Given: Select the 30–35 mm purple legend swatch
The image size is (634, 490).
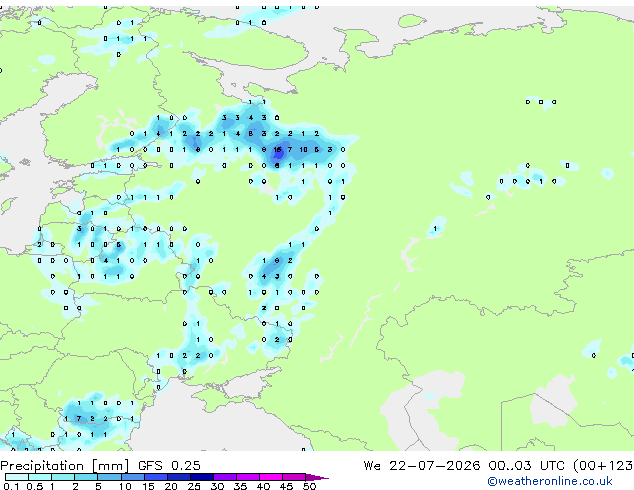Looking at the screenshot, I should pyautogui.click(x=224, y=477).
